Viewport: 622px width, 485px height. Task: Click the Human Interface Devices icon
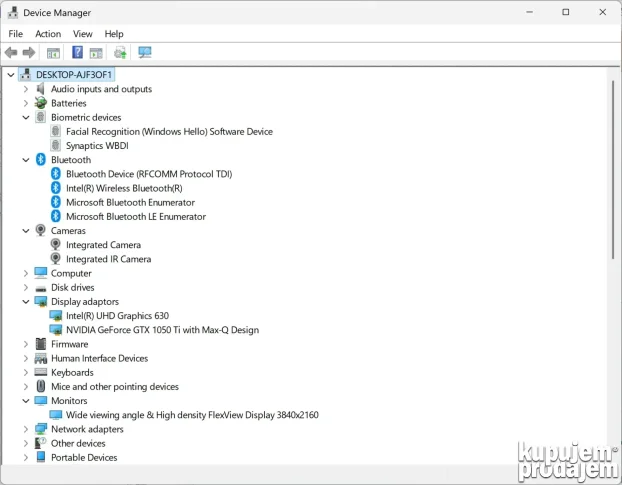click(x=40, y=358)
